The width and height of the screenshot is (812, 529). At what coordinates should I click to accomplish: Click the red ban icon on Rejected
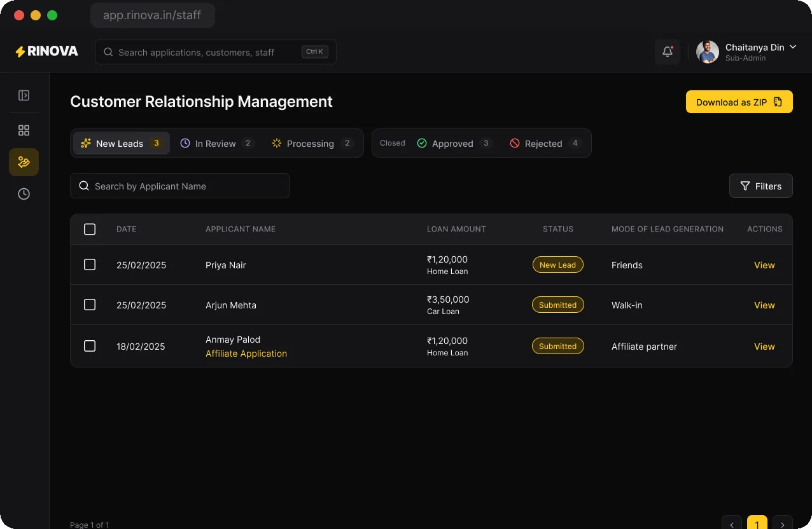(515, 143)
